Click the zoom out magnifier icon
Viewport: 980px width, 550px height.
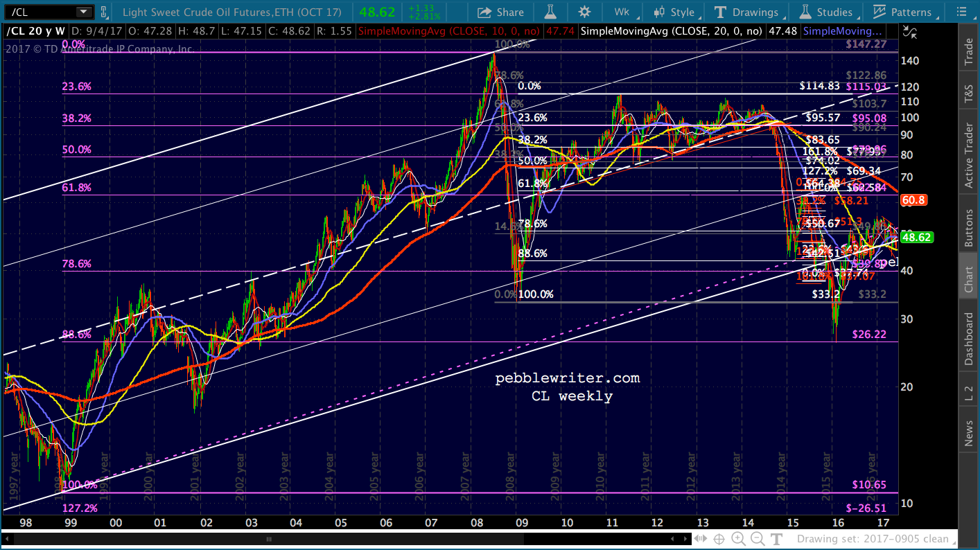[757, 539]
